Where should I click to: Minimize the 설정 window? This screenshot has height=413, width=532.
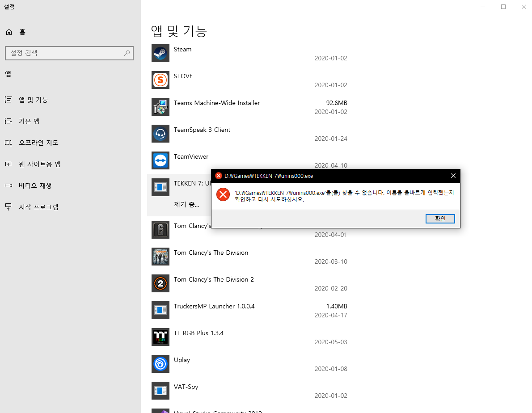[483, 7]
